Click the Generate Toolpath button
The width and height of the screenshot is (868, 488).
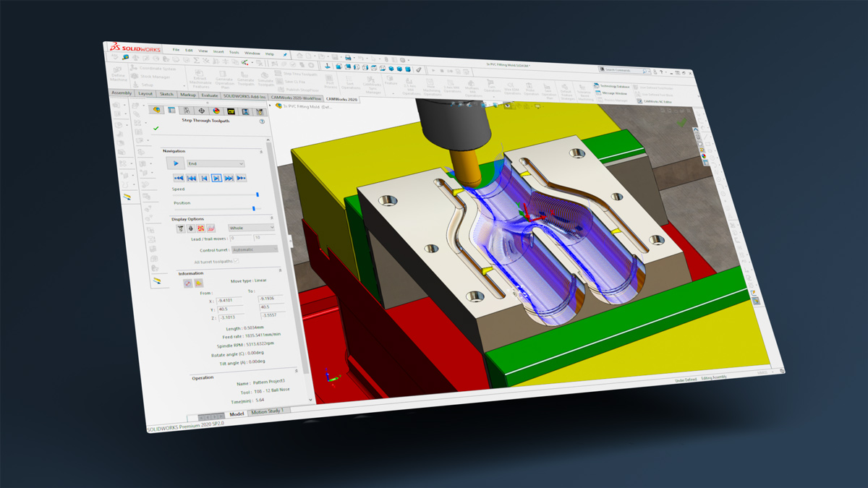pos(244,79)
